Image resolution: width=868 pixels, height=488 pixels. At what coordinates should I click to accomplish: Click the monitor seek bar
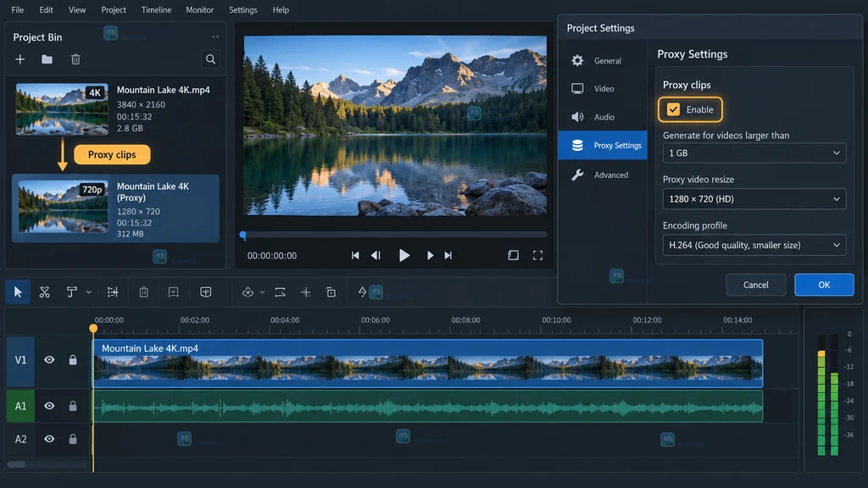pos(395,235)
